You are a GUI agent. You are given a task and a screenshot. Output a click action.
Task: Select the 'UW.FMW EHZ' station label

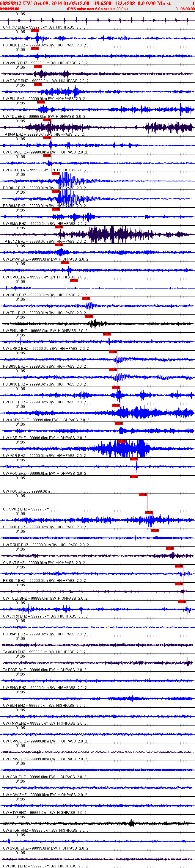tap(15, 724)
